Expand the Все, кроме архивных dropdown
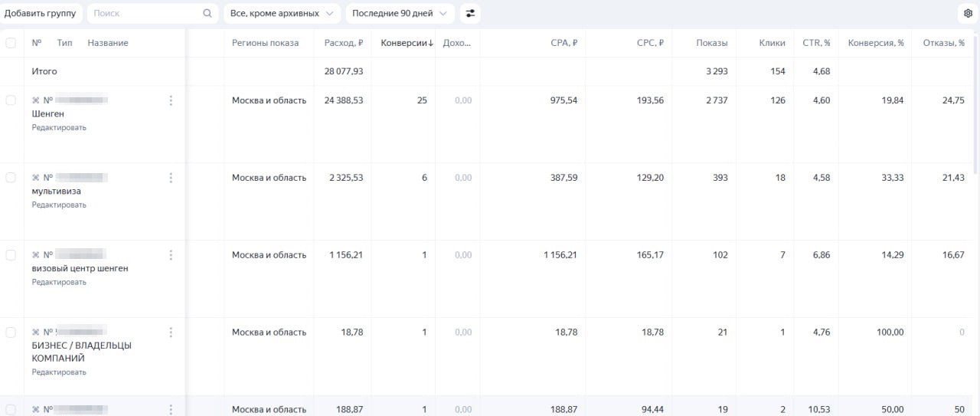 [x=282, y=13]
